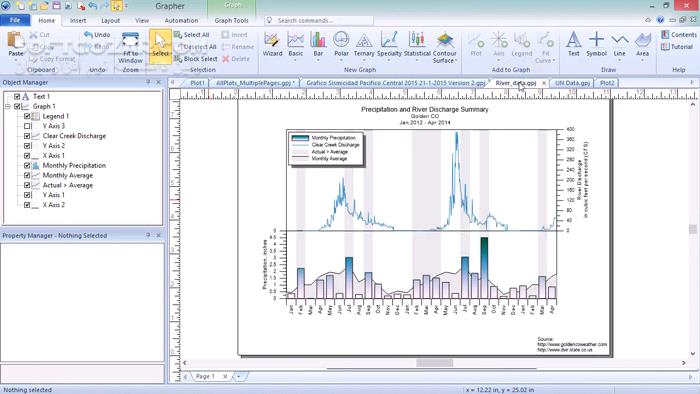The height and width of the screenshot is (394, 700).
Task: Click Monthly Precipitation swatch in legend
Action: coord(300,138)
